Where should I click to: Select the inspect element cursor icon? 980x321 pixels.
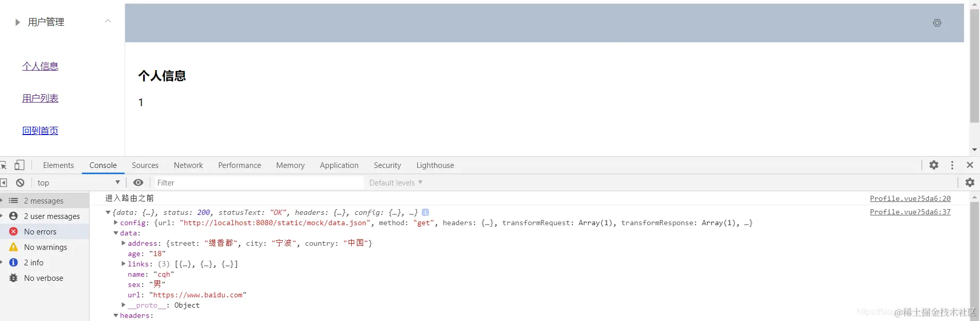click(4, 165)
